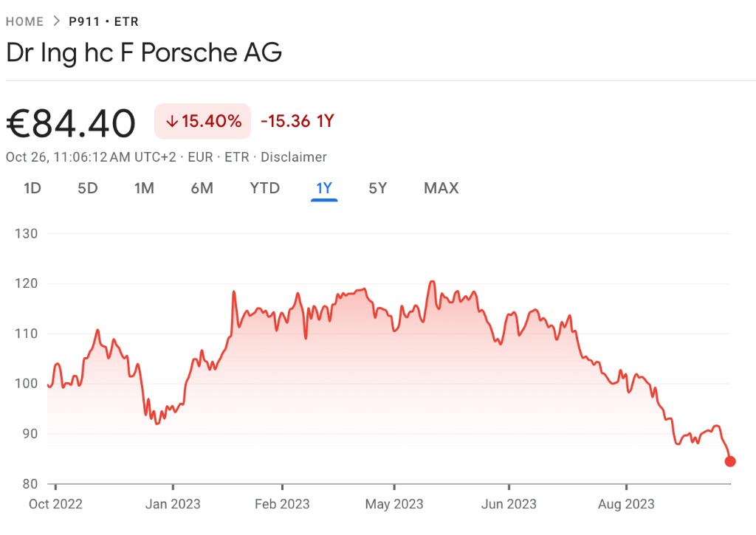
Task: Click the HOME breadcrumb link
Action: click(x=24, y=21)
